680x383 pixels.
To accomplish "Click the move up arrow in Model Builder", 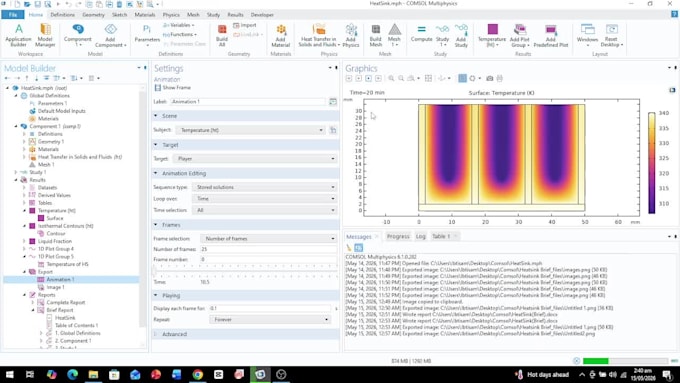I will [27, 78].
